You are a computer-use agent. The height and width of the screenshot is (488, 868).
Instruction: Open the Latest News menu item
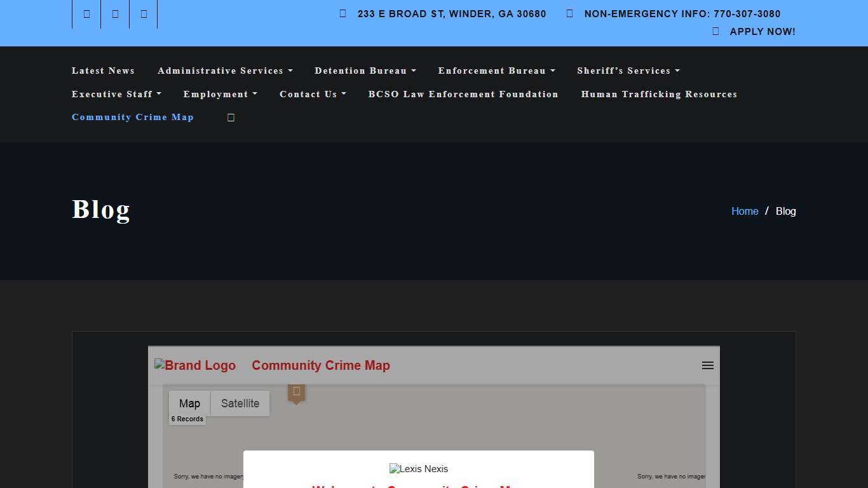[103, 71]
